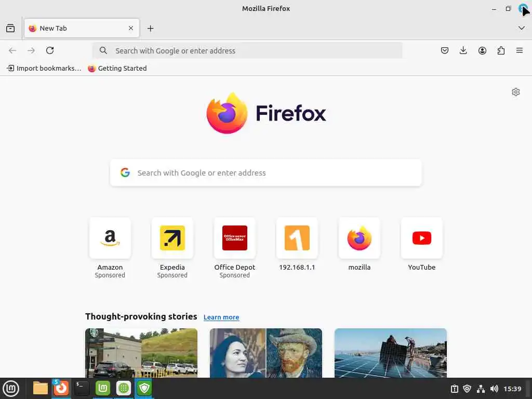The height and width of the screenshot is (399, 532).
Task: Focus the top address bar field
Action: pos(247,50)
